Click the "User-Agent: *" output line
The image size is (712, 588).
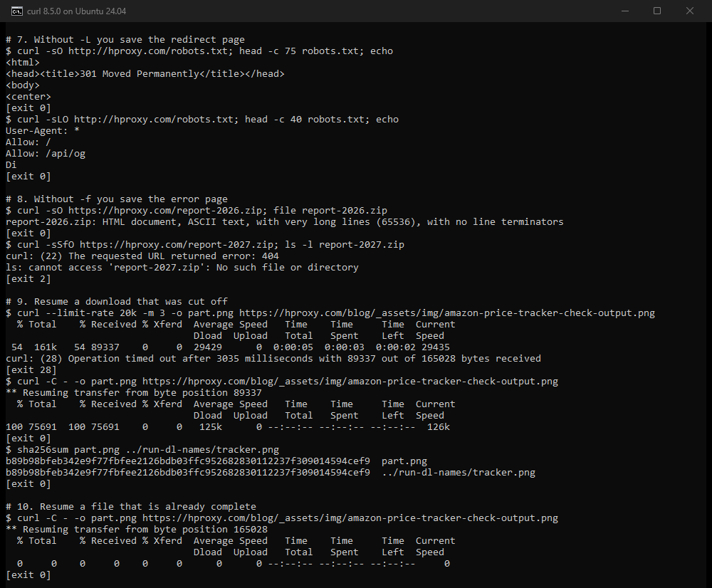point(43,131)
